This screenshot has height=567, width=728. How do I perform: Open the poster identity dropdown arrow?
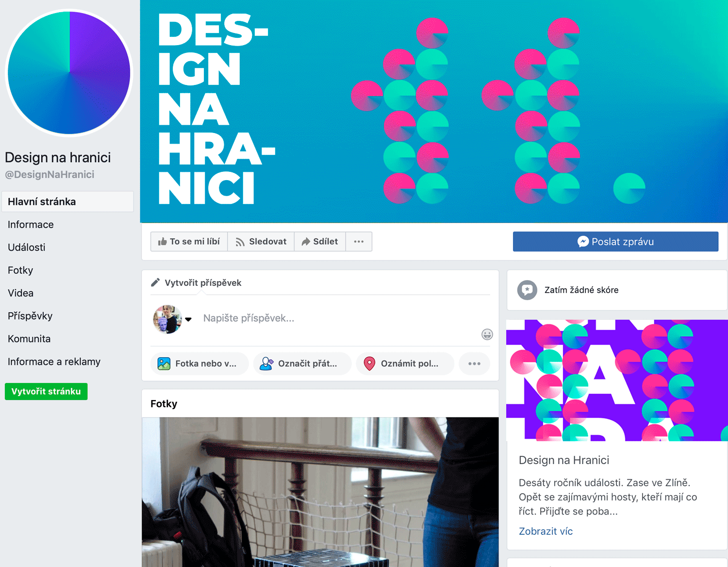[x=188, y=319]
